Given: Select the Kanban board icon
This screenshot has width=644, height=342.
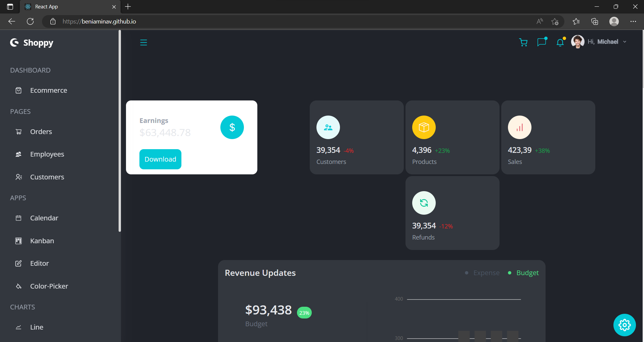Looking at the screenshot, I should click(x=18, y=241).
